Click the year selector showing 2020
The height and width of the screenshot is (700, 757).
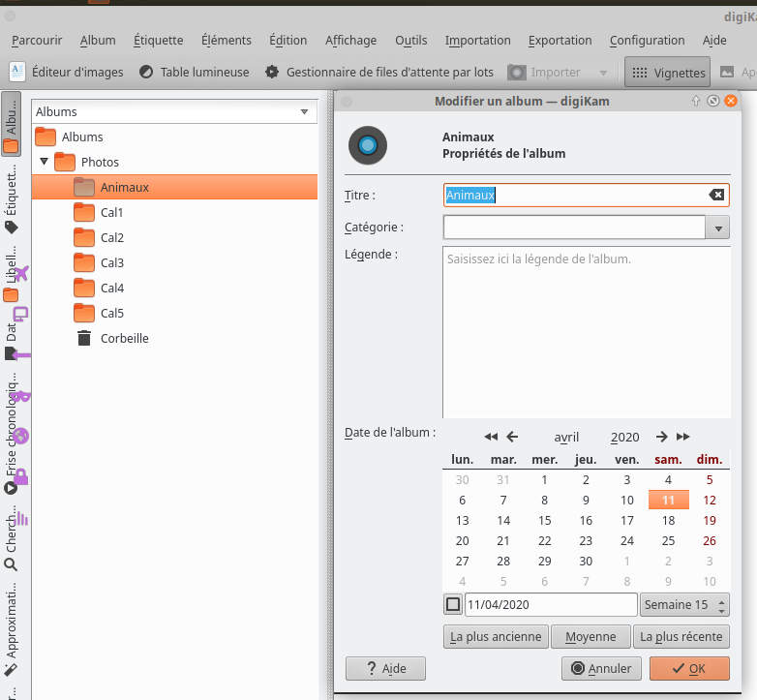[x=624, y=438]
